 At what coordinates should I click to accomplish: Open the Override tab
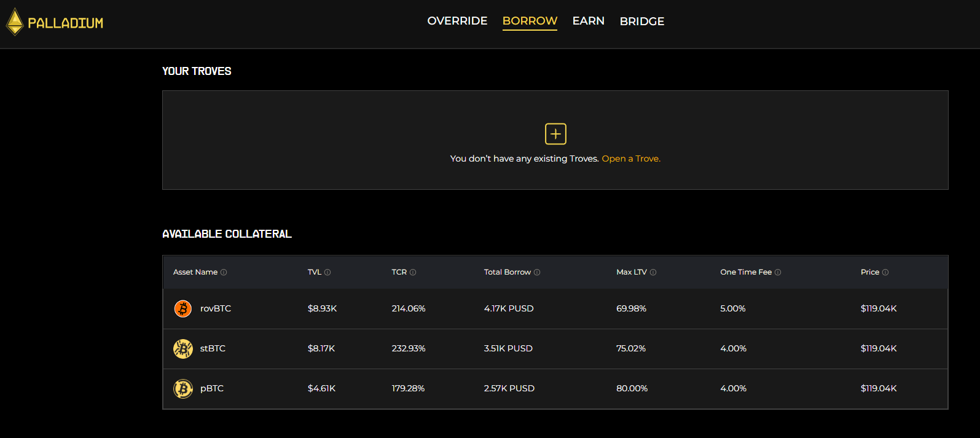[457, 21]
